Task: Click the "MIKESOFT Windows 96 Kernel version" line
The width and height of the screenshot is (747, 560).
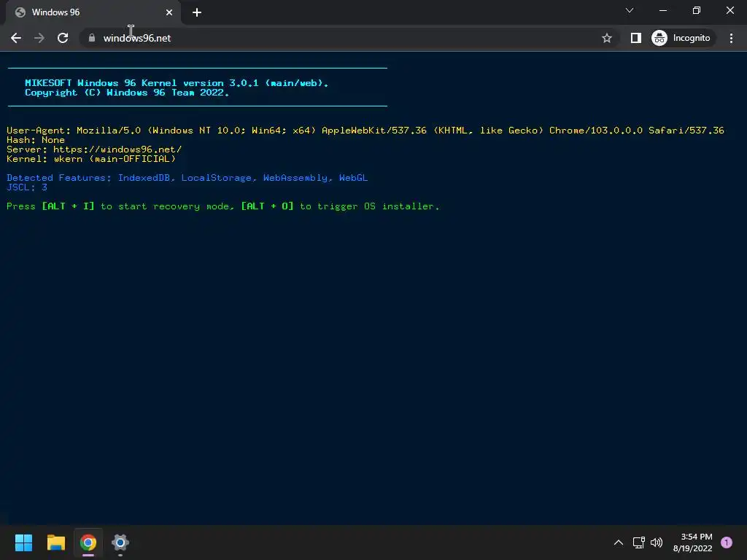Action: click(x=177, y=83)
